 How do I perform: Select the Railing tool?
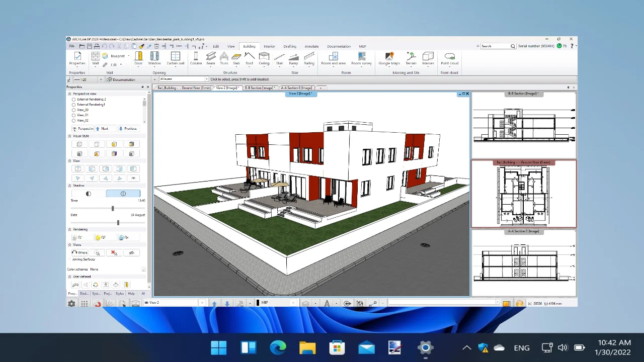coord(309,58)
